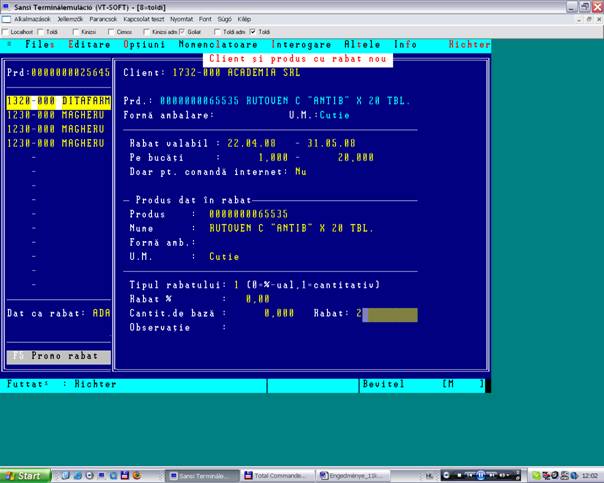Image resolution: width=604 pixels, height=483 pixels.
Task: Click the taskbar media player play/pause button
Action: pyautogui.click(x=481, y=475)
